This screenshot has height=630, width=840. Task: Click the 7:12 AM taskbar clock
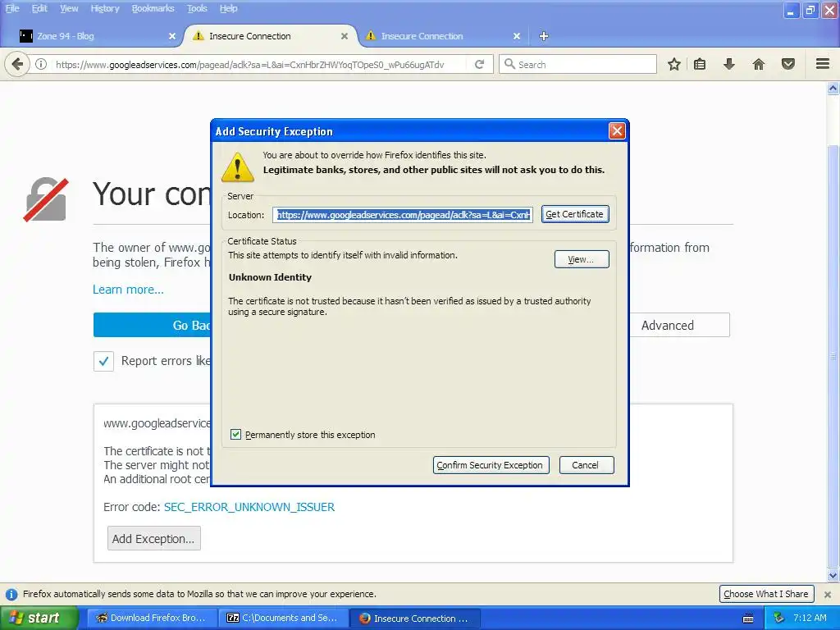coord(810,618)
